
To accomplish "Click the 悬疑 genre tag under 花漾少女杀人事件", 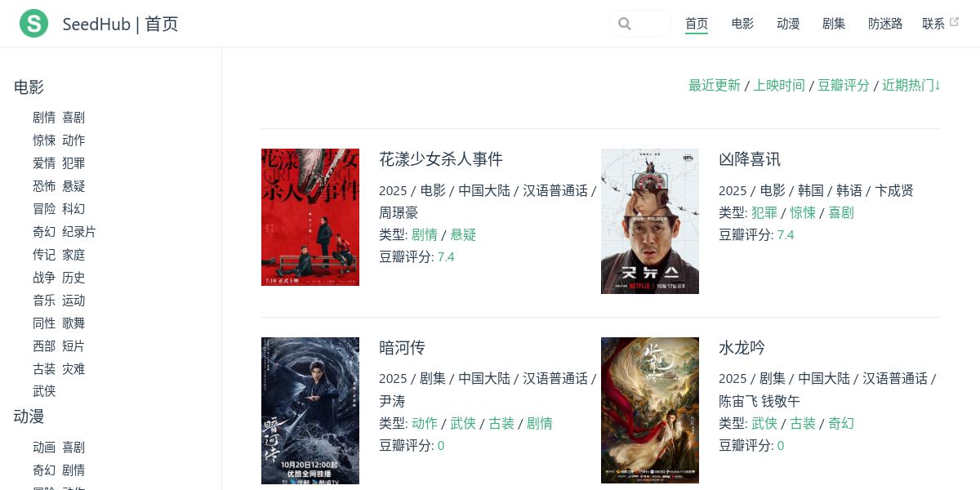I will click(463, 234).
